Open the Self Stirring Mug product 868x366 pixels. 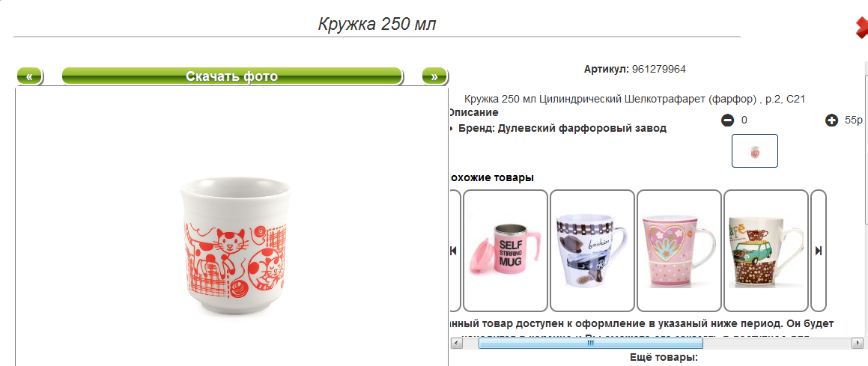tap(506, 251)
